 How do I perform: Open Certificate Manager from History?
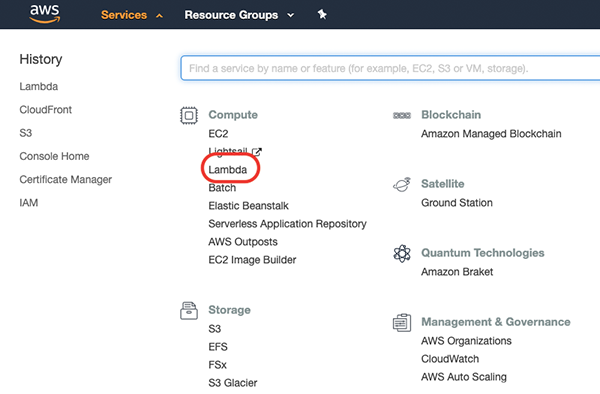[65, 179]
